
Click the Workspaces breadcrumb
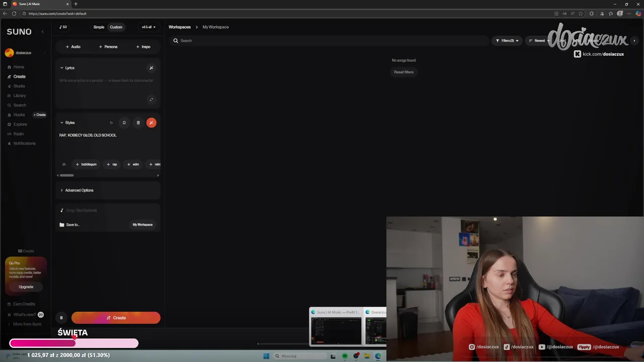click(180, 27)
